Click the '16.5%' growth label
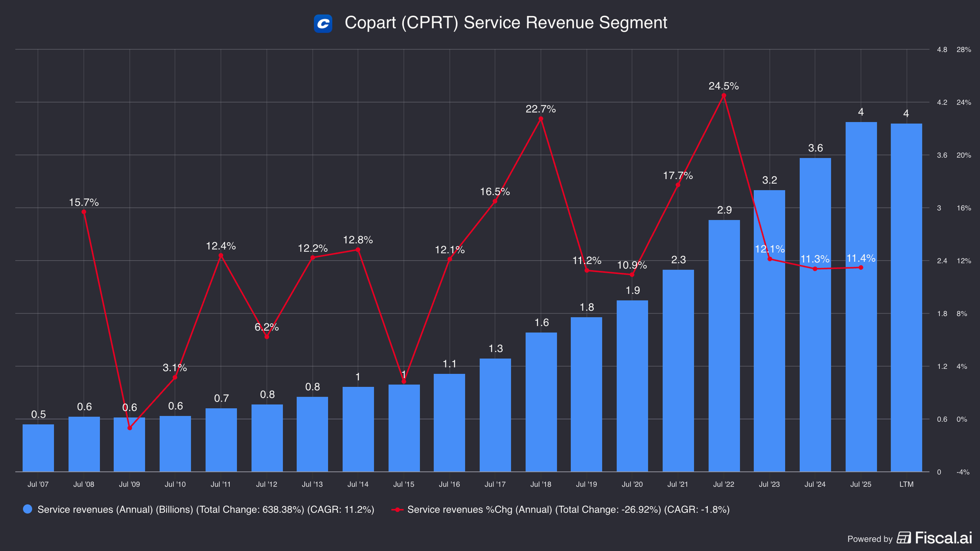 [x=495, y=192]
